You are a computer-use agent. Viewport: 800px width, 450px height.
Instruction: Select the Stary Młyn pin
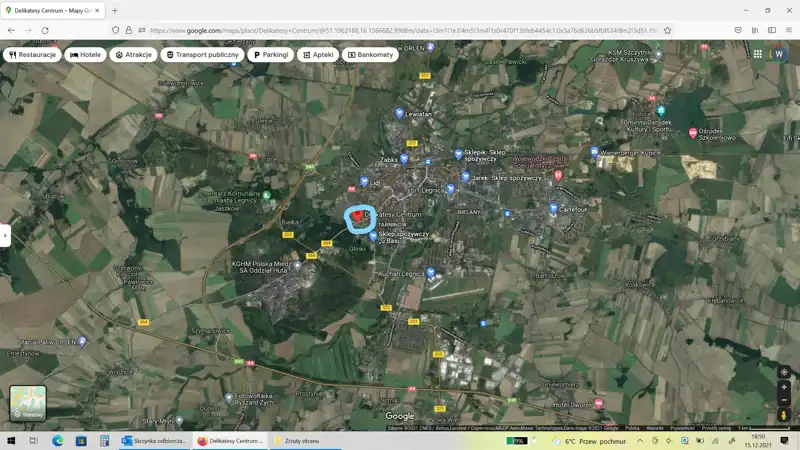point(179,421)
